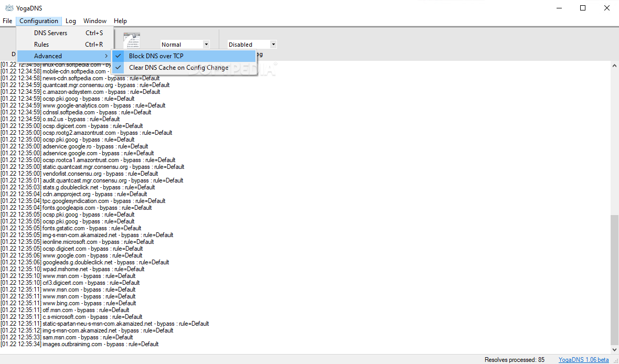
Task: Select the tpc.googlesyndication.com log entry
Action: pos(83,201)
